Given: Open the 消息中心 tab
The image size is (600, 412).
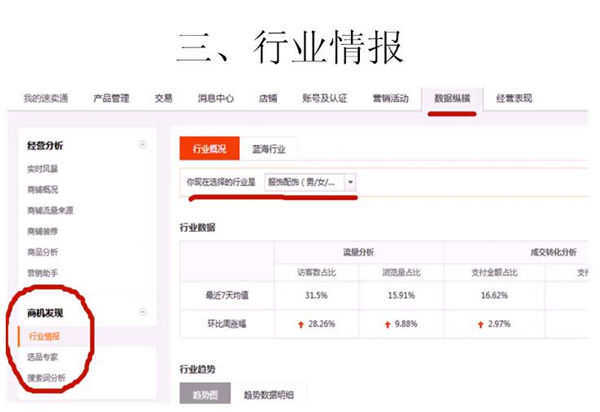Looking at the screenshot, I should point(216,98).
